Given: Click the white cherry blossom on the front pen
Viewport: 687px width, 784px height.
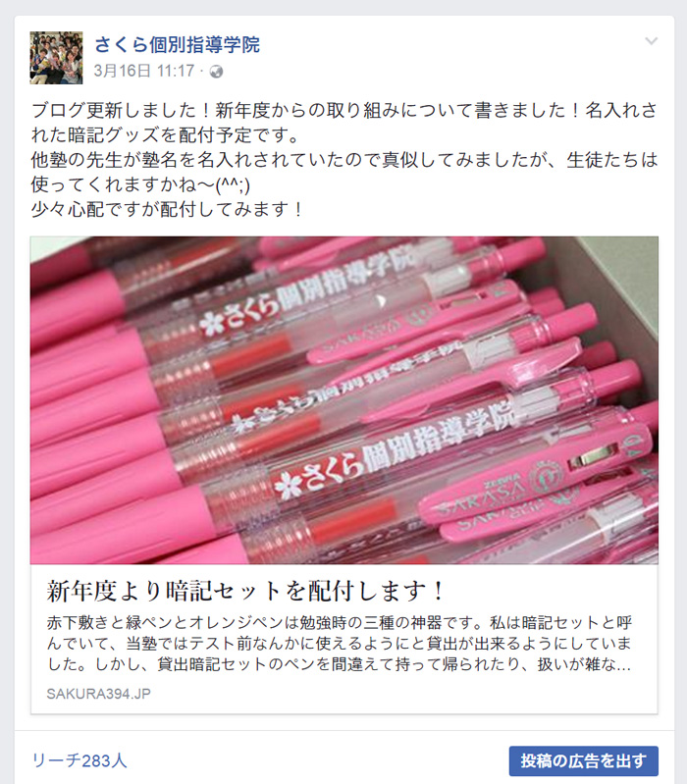Looking at the screenshot, I should click(289, 485).
